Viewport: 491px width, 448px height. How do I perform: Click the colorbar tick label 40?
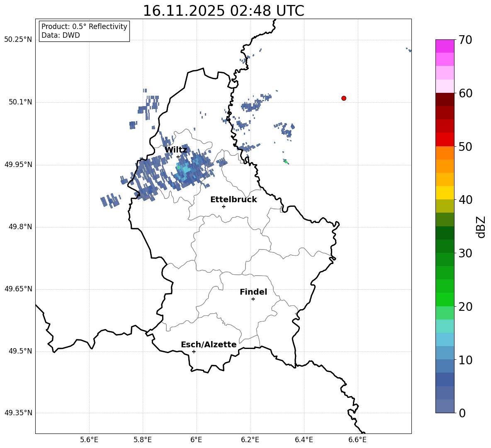click(465, 200)
